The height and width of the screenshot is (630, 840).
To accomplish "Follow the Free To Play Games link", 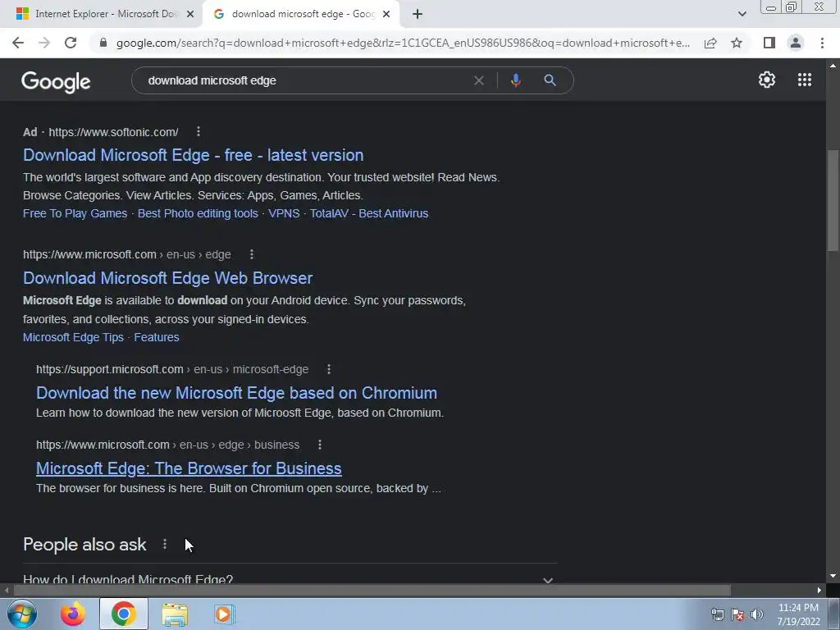I will [x=75, y=213].
